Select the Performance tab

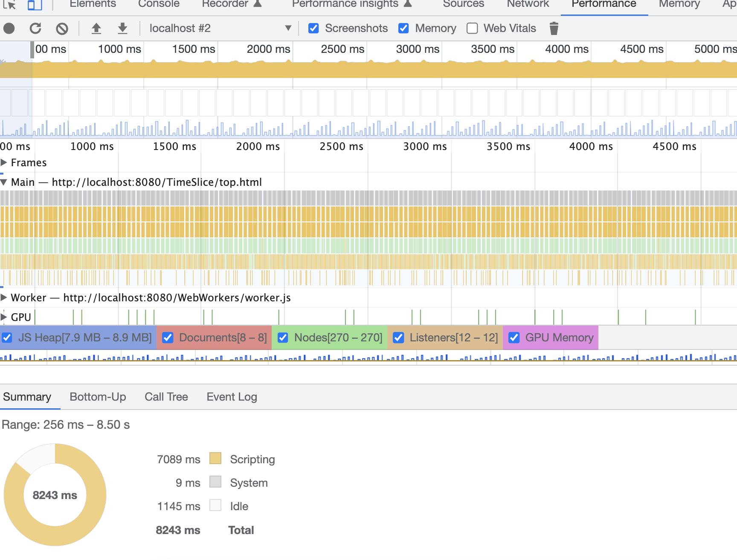tap(604, 4)
